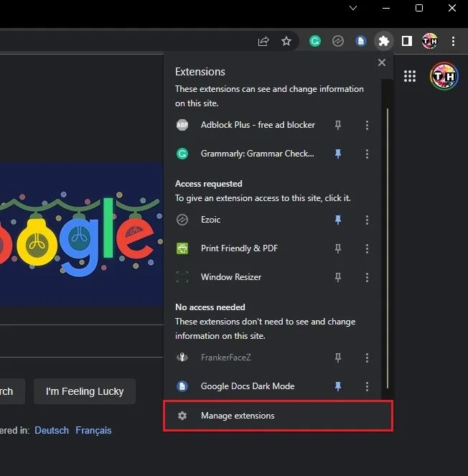
Task: Click the Adblock Plus extension icon
Action: point(182,125)
